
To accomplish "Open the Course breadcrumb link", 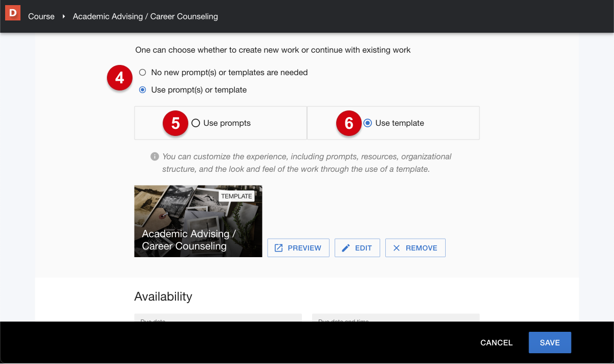I will tap(41, 16).
